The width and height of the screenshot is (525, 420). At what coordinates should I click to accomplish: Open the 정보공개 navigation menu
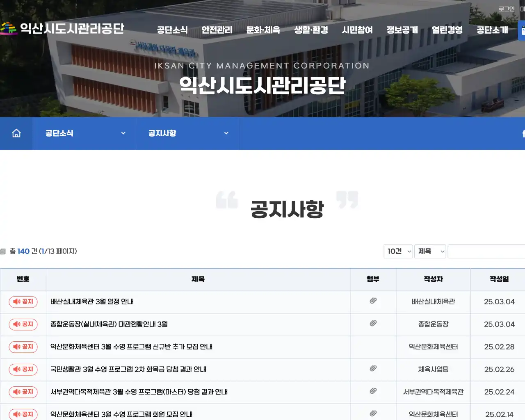[402, 30]
